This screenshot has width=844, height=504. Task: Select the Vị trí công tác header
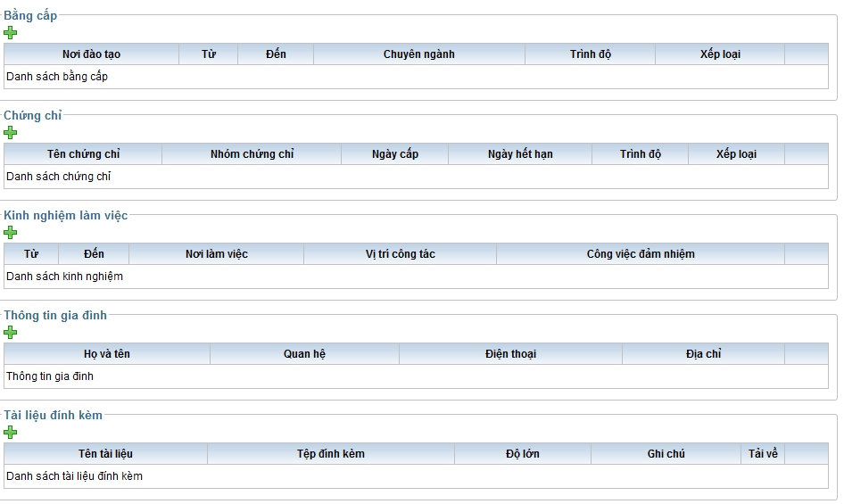[x=400, y=254]
